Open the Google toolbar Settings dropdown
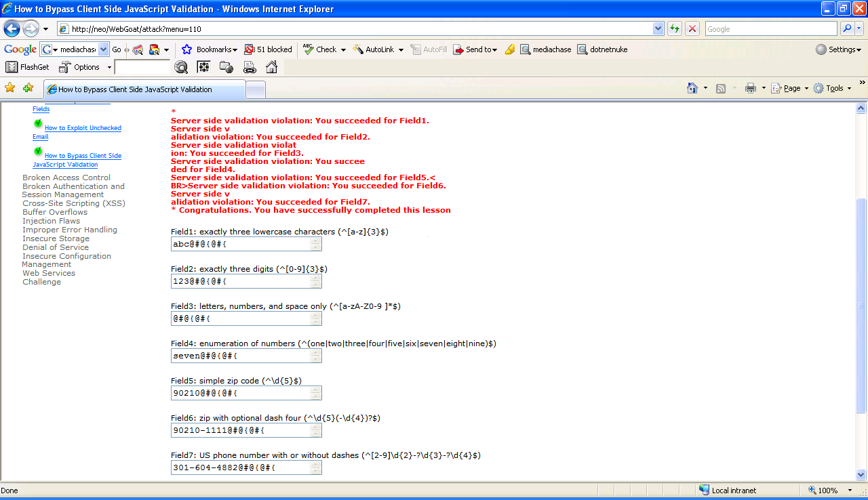This screenshot has width=868, height=500. click(839, 49)
